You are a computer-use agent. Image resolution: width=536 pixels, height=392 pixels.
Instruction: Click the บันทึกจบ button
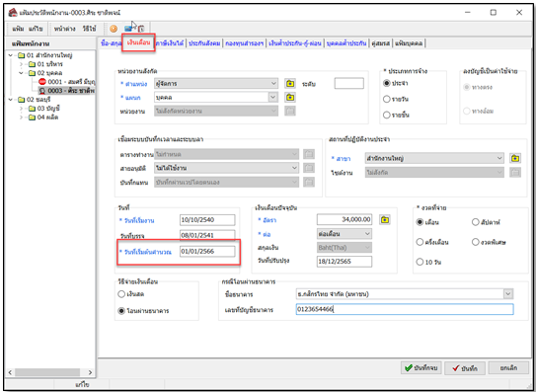(x=421, y=368)
